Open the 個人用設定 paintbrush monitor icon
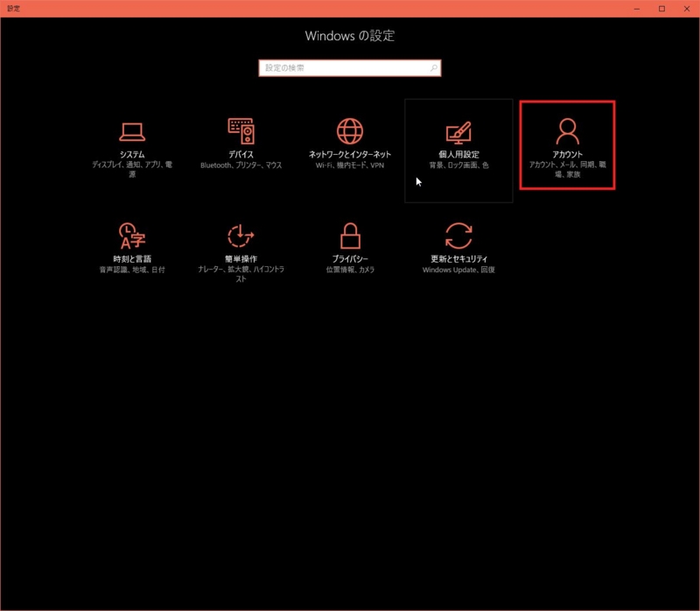Viewport: 700px width, 611px height. pyautogui.click(x=458, y=132)
